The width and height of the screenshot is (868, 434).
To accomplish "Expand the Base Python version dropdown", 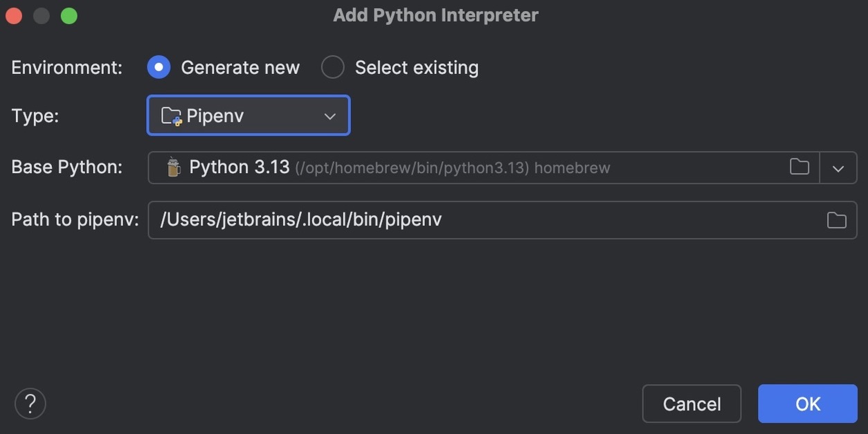I will pyautogui.click(x=838, y=167).
